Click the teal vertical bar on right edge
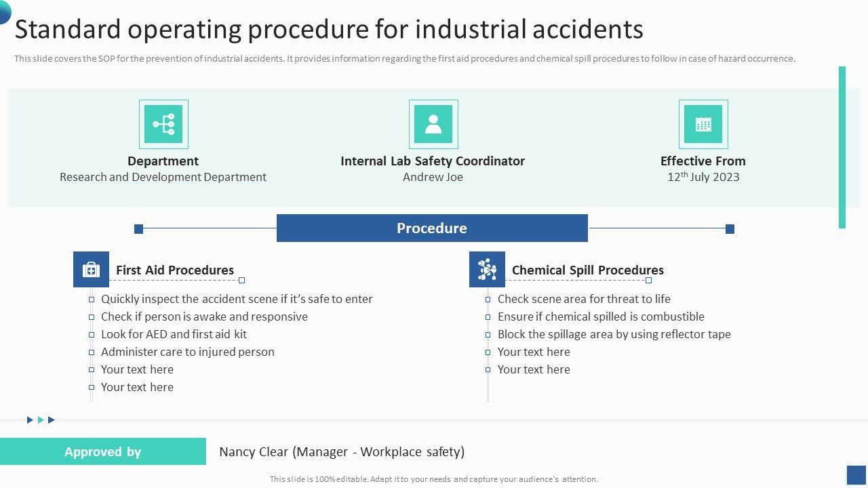This screenshot has width=868, height=488. pos(842,147)
